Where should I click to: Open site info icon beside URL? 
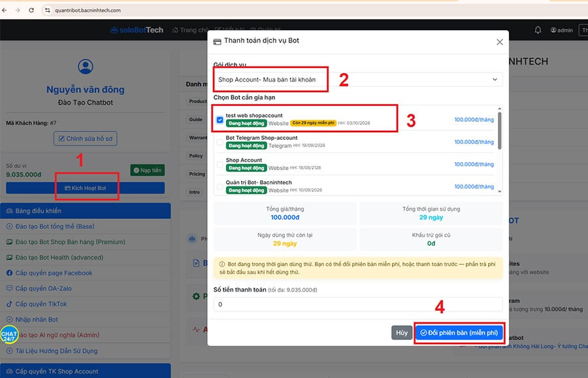47,10
